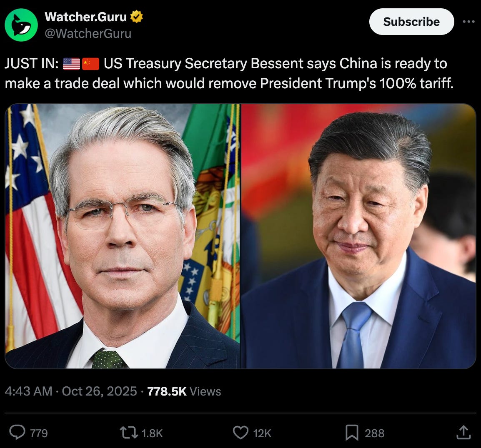Click the 1.8K reposts count
This screenshot has height=448, width=481.
[x=152, y=433]
